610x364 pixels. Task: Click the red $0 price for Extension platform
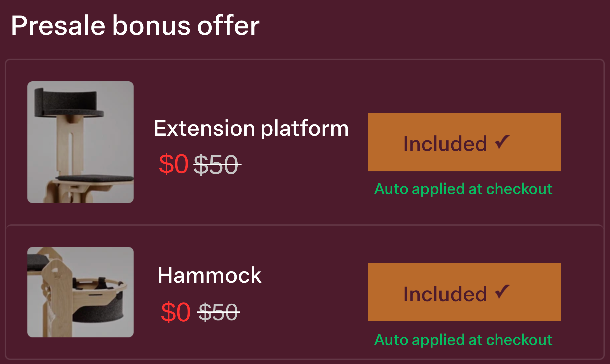[x=174, y=164]
